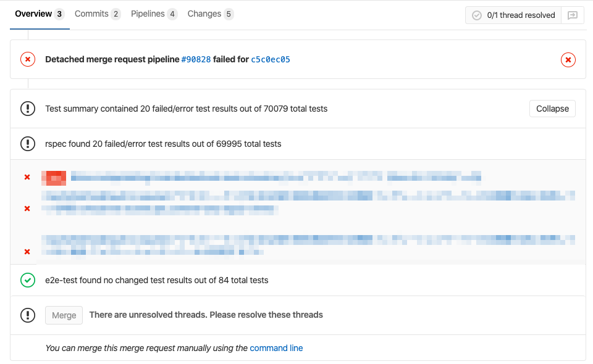Viewport: 593px width, 364px height.
Task: Click the red X on the second failed test row
Action: [27, 208]
